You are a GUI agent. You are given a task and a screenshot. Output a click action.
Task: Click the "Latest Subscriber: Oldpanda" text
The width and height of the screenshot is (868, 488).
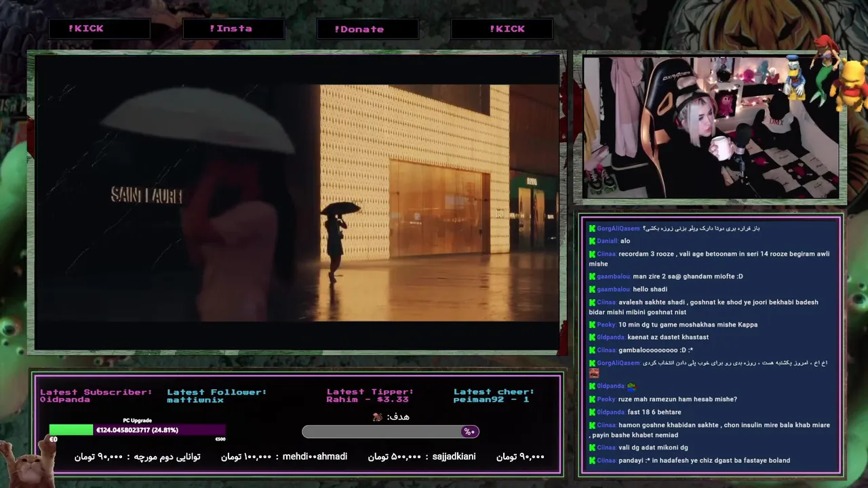point(96,396)
